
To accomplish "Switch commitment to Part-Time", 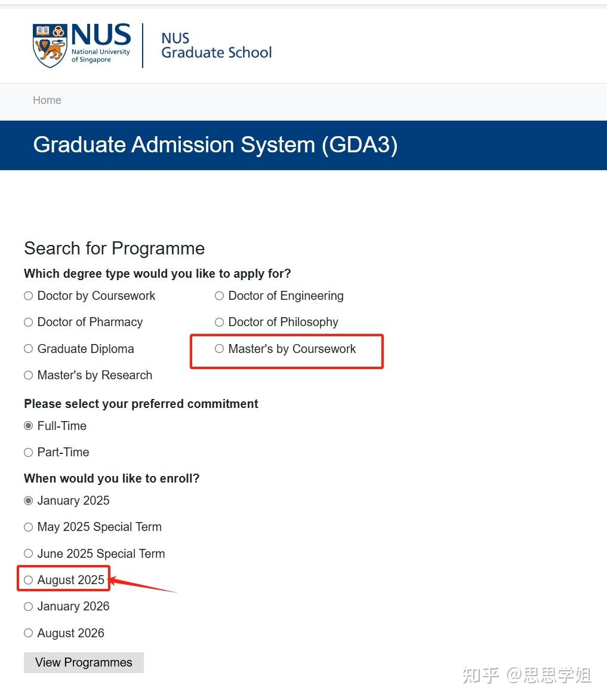I will pyautogui.click(x=28, y=452).
